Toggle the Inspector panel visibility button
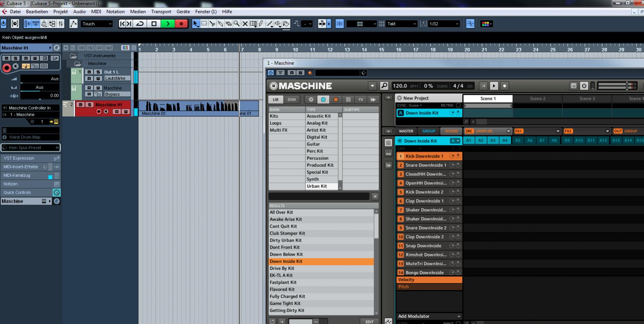Viewport: 644px width, 324px height. click(27, 24)
